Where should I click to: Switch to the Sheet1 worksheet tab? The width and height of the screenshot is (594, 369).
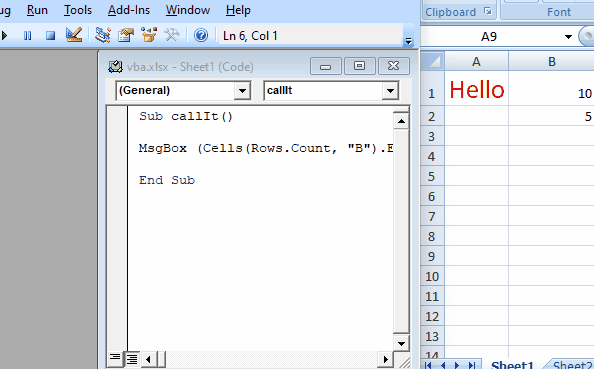[x=512, y=364]
